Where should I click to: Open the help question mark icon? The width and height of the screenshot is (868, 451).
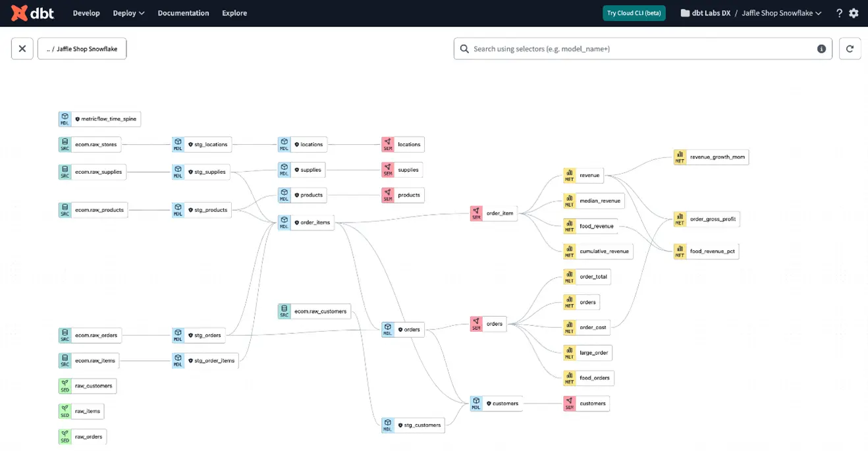(x=839, y=13)
